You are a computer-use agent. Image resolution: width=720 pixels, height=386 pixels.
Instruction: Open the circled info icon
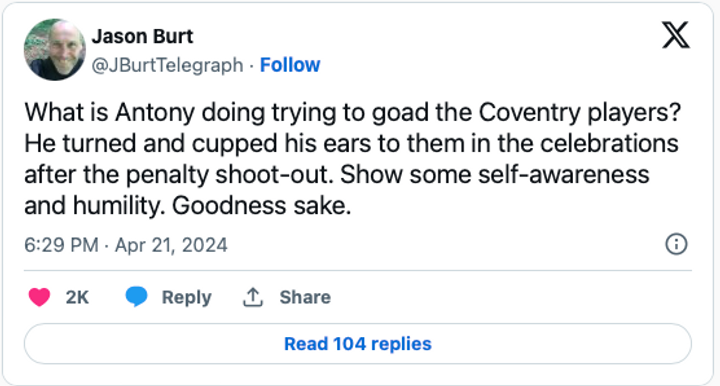click(676, 244)
